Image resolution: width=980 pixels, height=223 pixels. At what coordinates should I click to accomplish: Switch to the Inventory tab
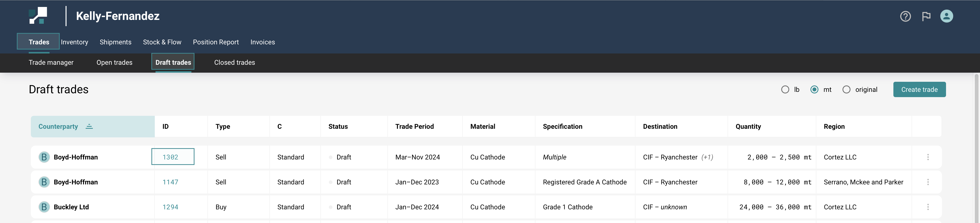point(75,42)
